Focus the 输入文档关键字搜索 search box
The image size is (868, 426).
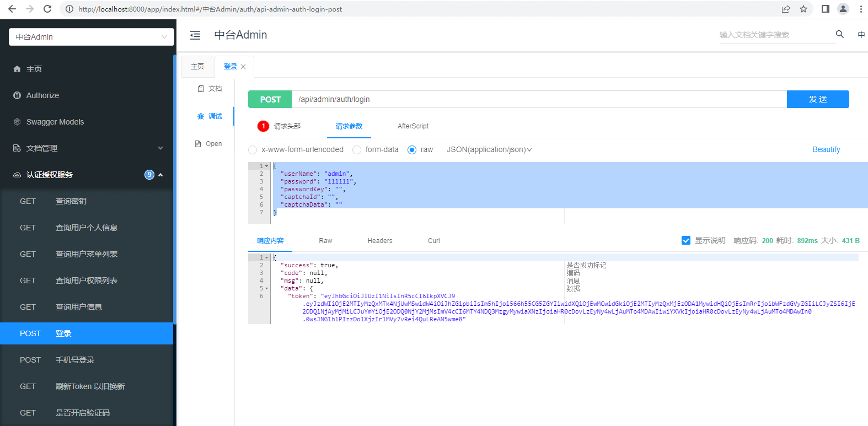tap(777, 35)
